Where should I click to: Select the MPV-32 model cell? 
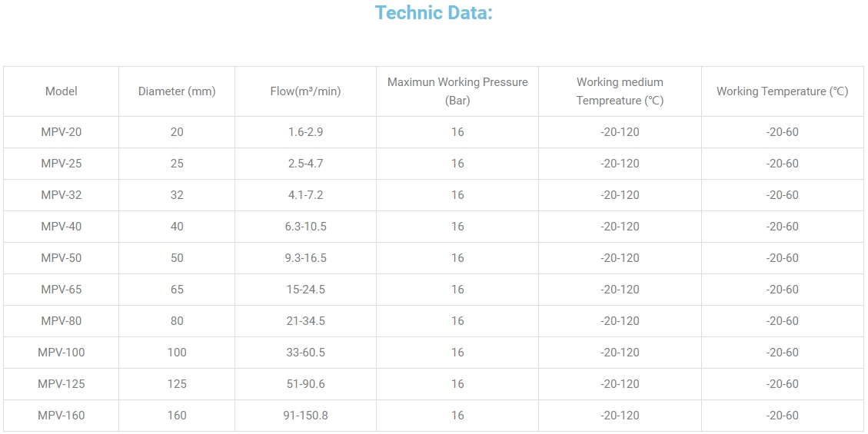[x=62, y=195]
